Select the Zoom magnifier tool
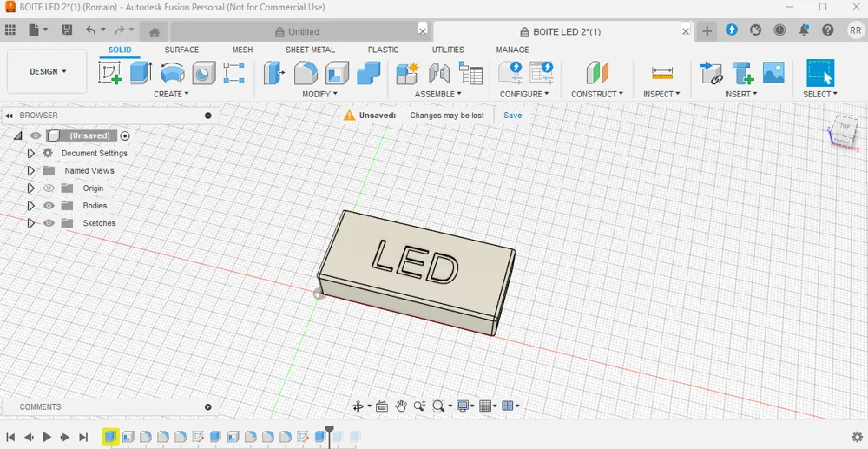The width and height of the screenshot is (868, 449). [419, 406]
